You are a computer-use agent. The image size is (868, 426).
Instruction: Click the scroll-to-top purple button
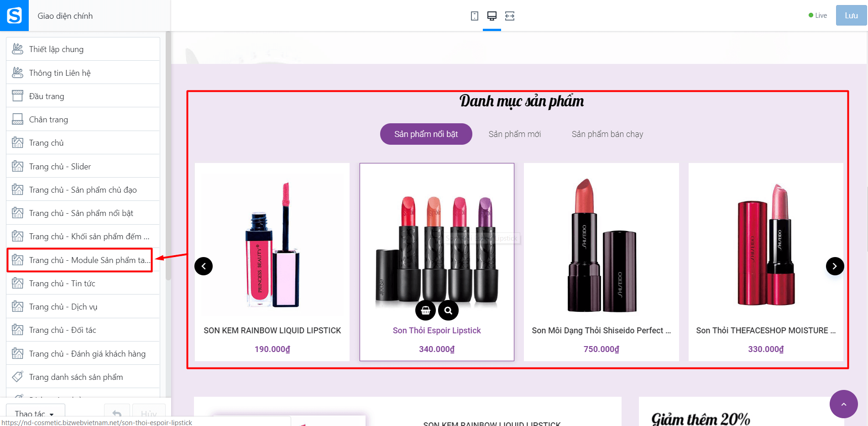843,404
